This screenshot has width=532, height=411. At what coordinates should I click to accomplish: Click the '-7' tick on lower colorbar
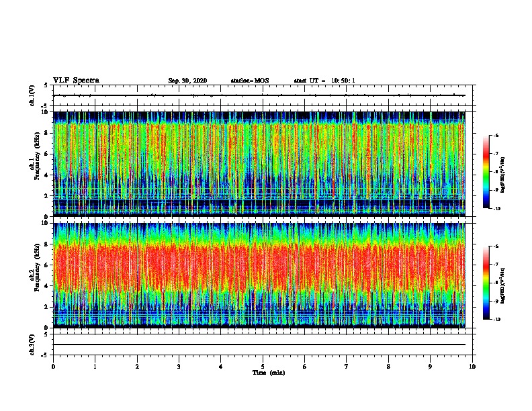496,264
